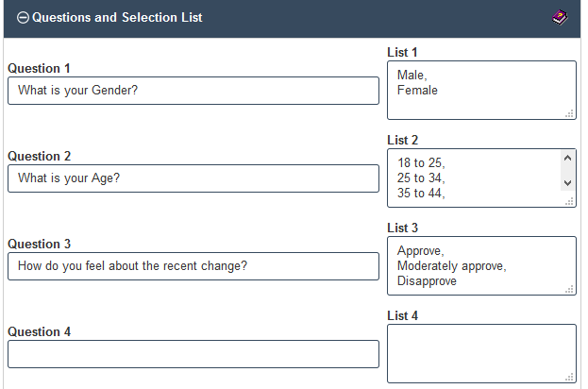Click the List 4 label
The width and height of the screenshot is (588, 389).
403,316
